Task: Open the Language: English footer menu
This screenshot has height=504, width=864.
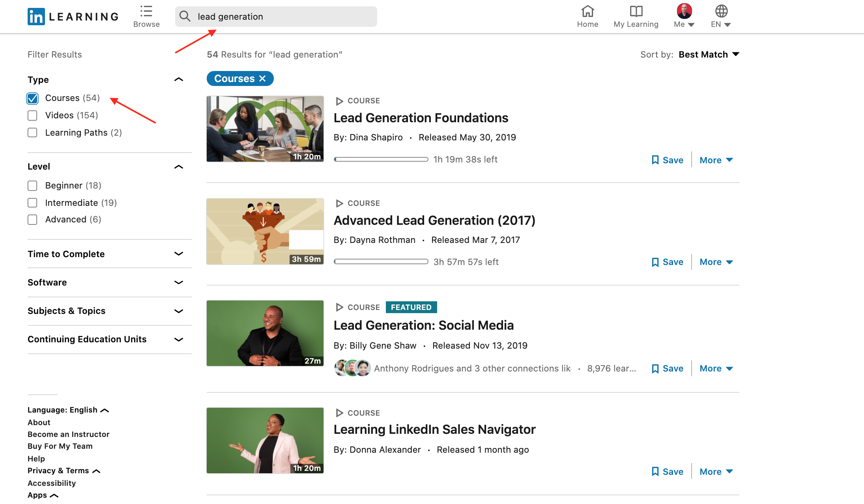Action: (x=68, y=410)
